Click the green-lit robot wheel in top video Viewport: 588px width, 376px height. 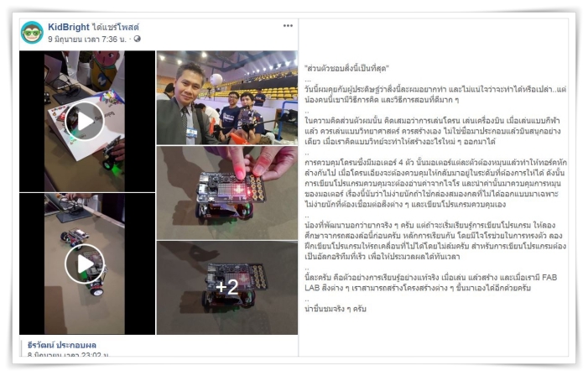pos(110,162)
